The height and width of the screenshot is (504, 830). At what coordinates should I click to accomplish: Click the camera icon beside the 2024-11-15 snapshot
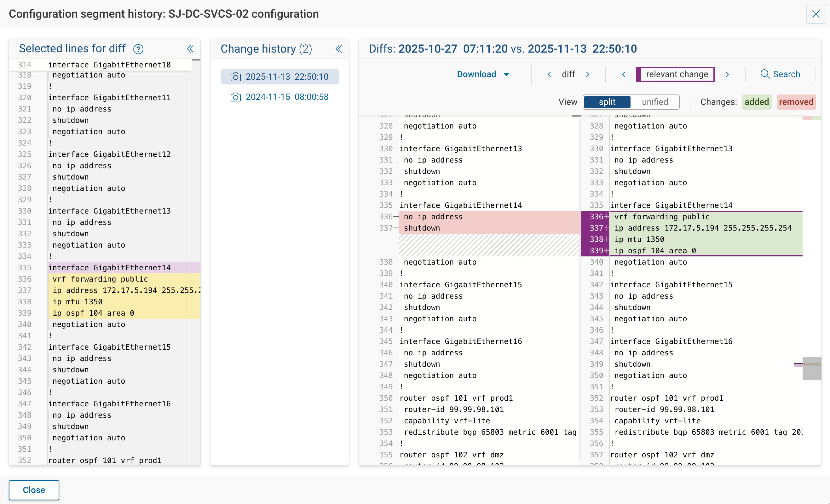[235, 97]
